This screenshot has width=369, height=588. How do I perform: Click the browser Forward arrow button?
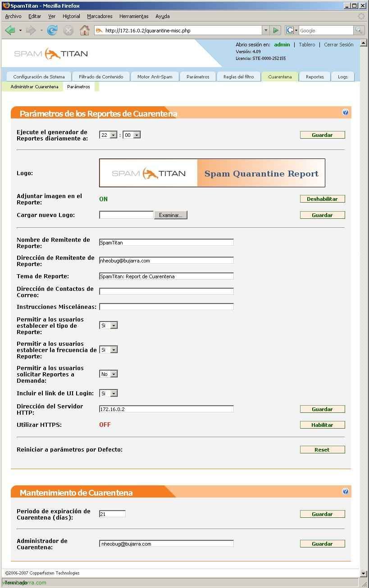(x=31, y=31)
